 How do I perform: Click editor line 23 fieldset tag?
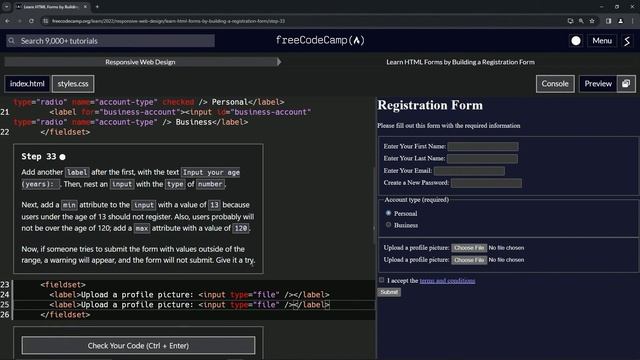[63, 284]
